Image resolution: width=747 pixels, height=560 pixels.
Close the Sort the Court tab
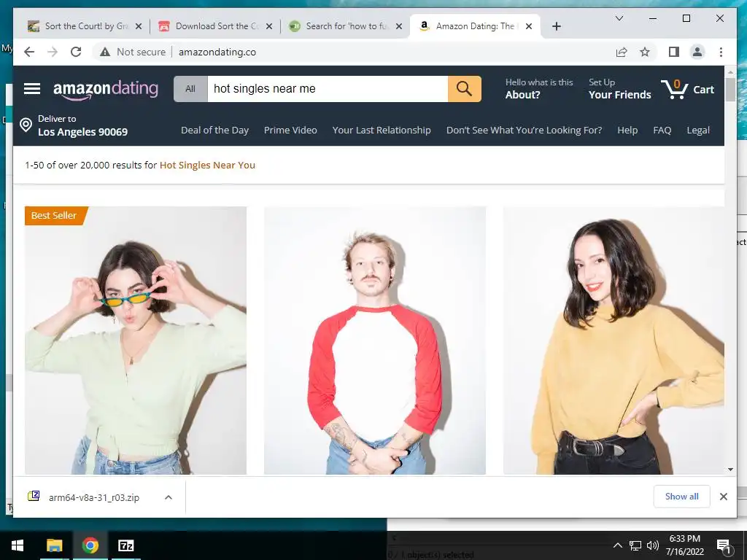tap(139, 26)
